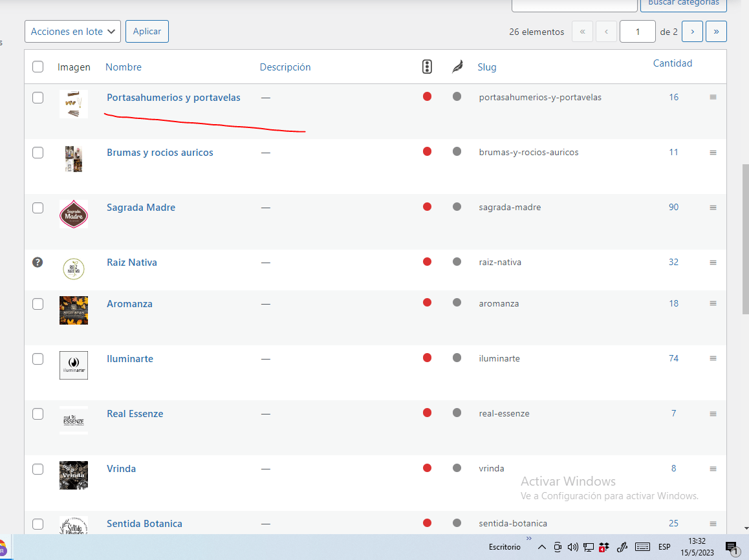Viewport: 749px width, 560px height.
Task: Check the Vrinda row checkbox
Action: pyautogui.click(x=38, y=469)
